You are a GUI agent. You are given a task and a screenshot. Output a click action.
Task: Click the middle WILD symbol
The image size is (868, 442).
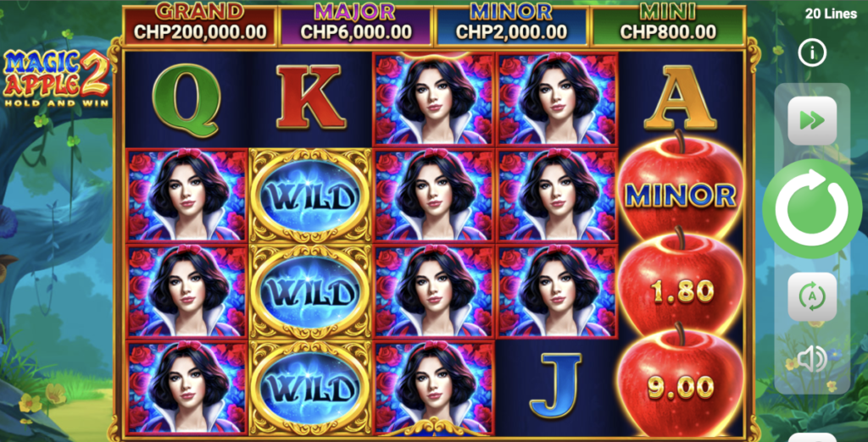click(310, 291)
